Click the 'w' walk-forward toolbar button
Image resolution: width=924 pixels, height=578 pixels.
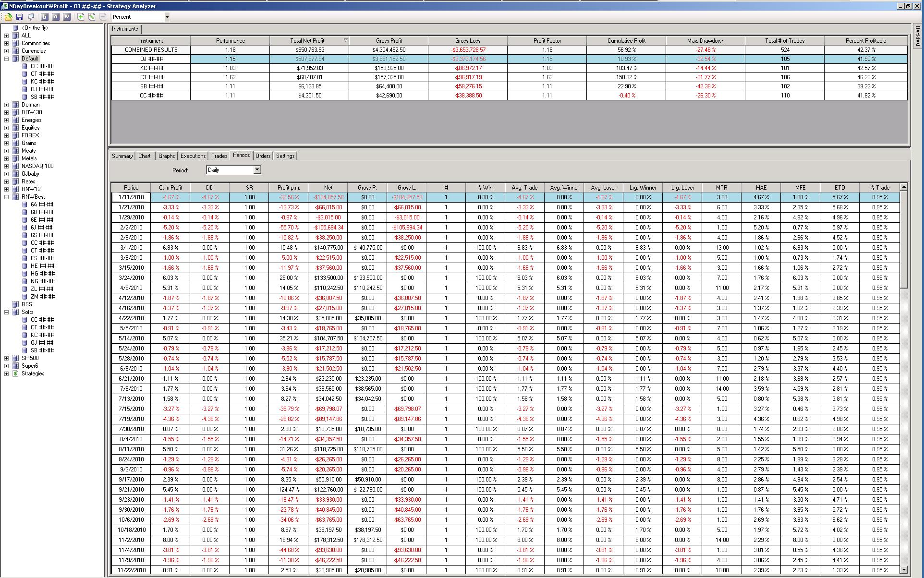[x=66, y=17]
